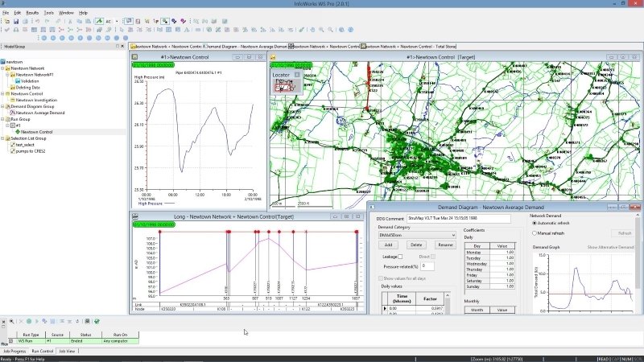Click the pencil edit icon in second toolbar row
Screen dimensions: 644x362
click(301, 30)
